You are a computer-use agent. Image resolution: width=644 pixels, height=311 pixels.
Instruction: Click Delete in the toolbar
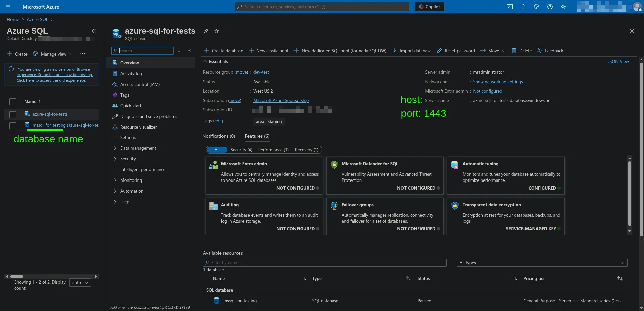click(x=522, y=51)
